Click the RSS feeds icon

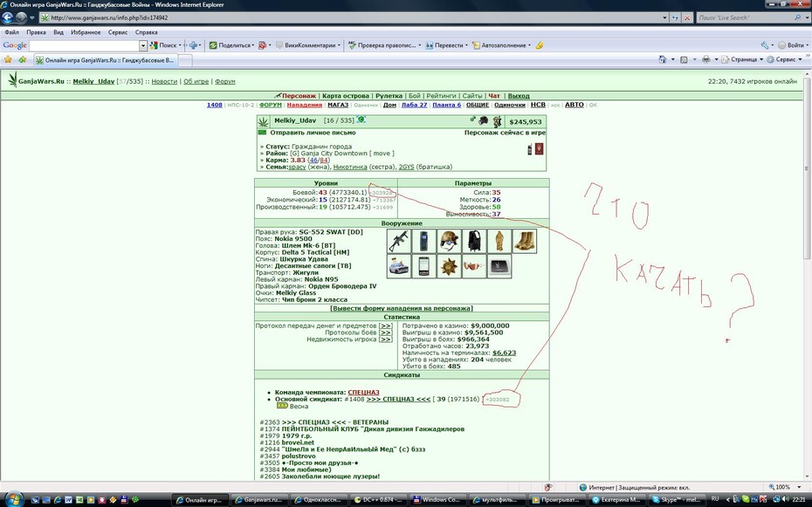[x=684, y=59]
